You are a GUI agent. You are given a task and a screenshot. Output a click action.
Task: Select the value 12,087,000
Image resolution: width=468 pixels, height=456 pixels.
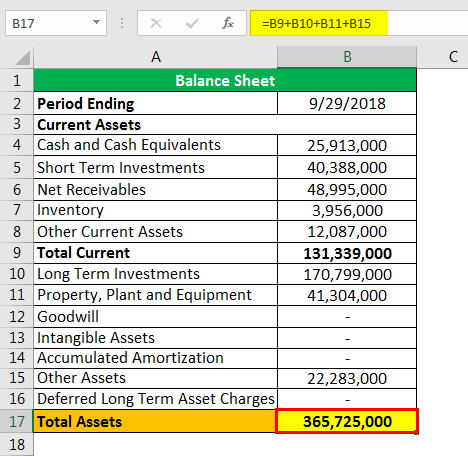pyautogui.click(x=347, y=231)
